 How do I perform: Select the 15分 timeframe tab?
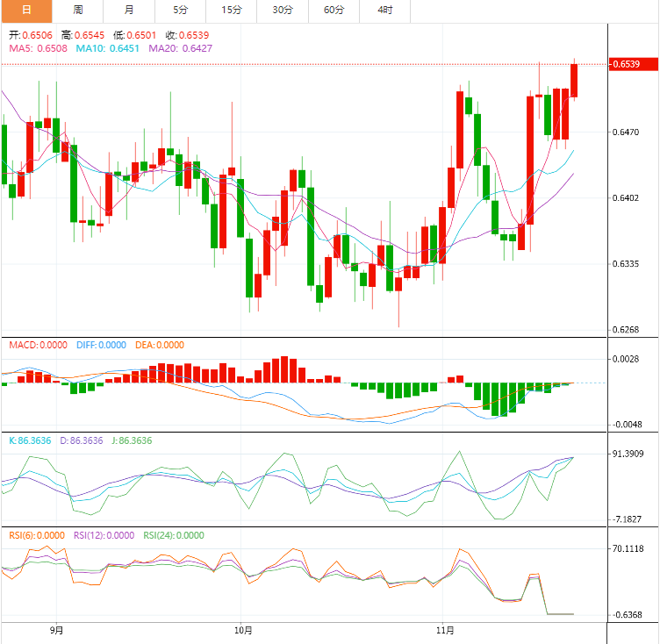click(232, 11)
